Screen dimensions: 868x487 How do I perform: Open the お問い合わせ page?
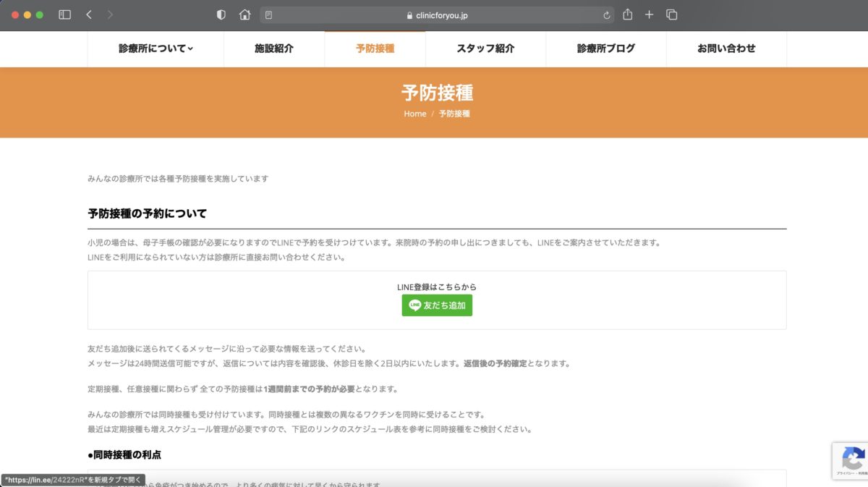coord(726,48)
